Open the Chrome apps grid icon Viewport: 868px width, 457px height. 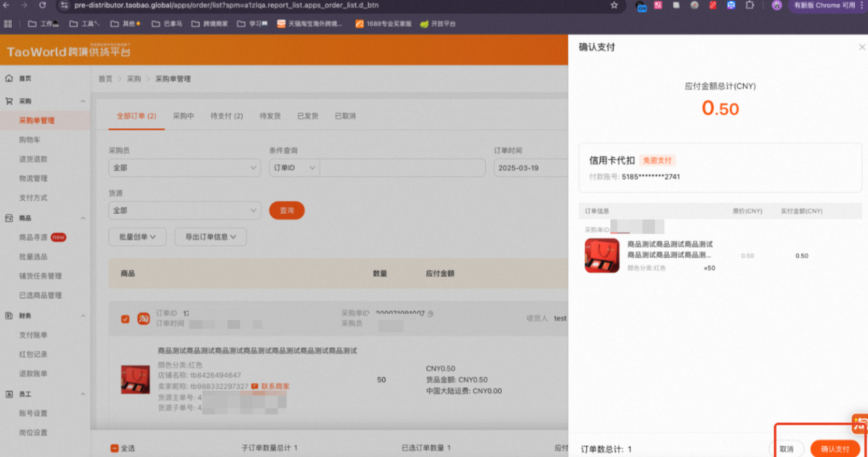(9, 24)
